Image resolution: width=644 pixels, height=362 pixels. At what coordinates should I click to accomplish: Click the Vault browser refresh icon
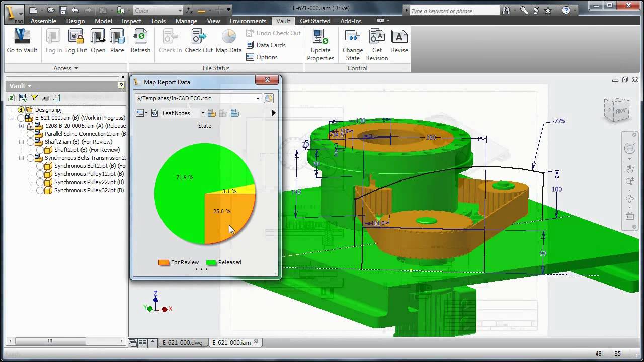11,98
